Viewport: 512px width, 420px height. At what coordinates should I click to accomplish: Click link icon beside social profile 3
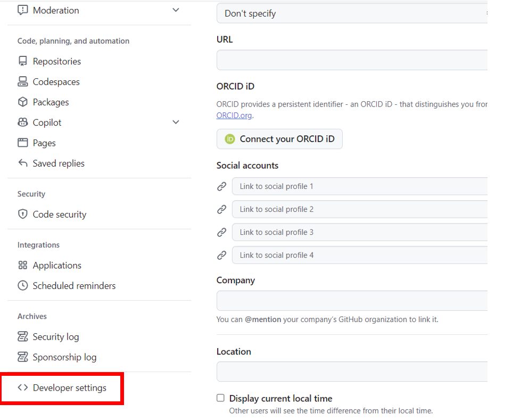222,232
